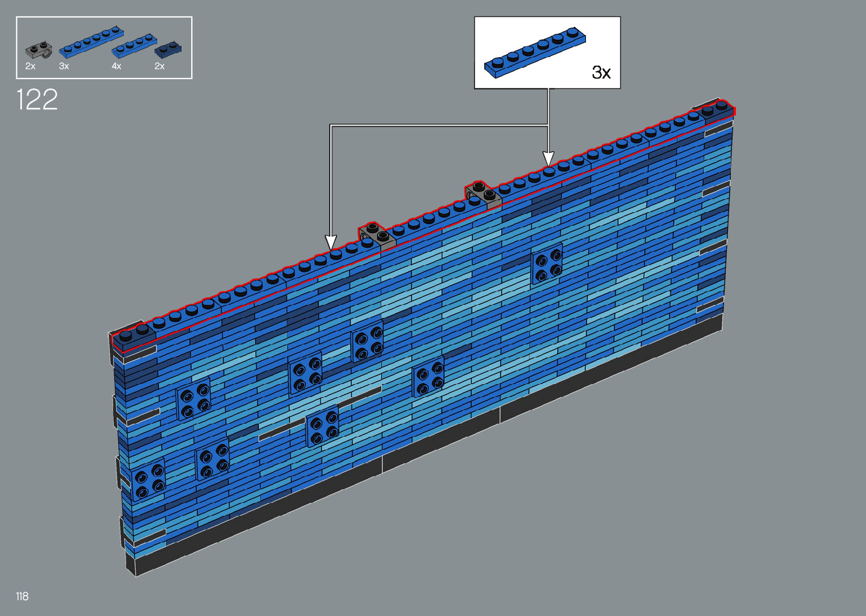Click the dark blue two-stud plate in parts list
Viewport: 866px width, 616px height.
click(168, 50)
